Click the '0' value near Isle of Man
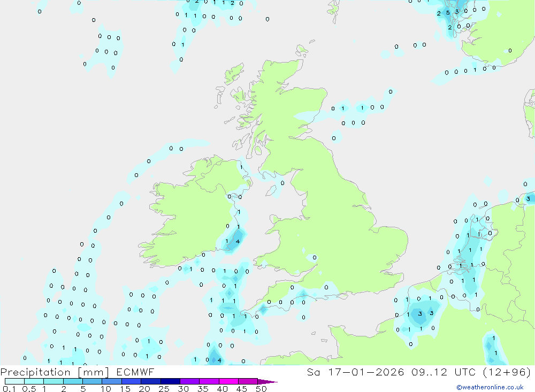The image size is (535, 392). (x=282, y=183)
